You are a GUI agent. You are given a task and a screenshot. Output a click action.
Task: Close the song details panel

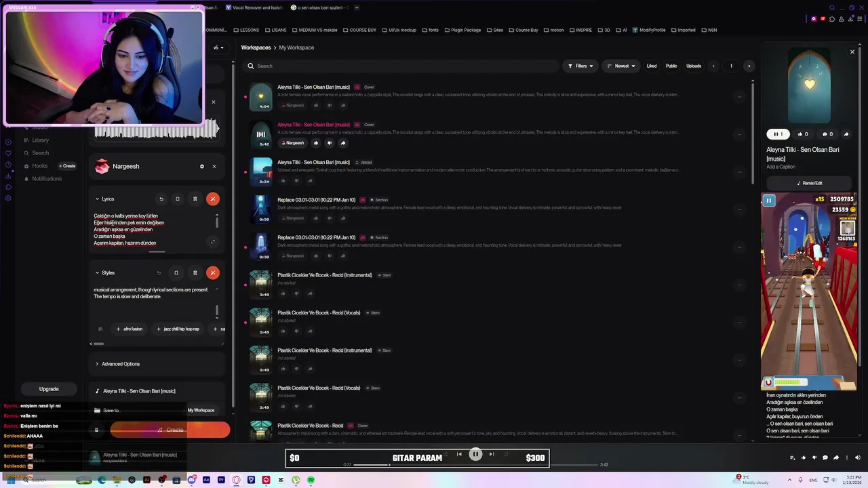pos(852,52)
